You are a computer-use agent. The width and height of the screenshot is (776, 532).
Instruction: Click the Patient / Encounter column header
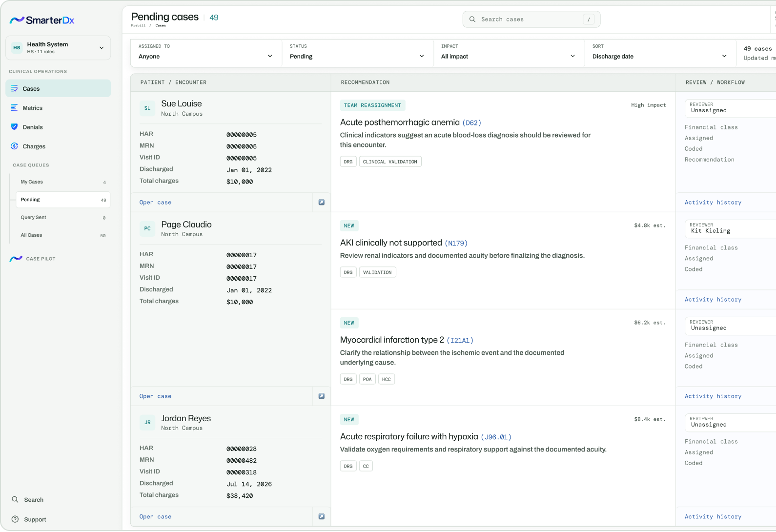173,82
